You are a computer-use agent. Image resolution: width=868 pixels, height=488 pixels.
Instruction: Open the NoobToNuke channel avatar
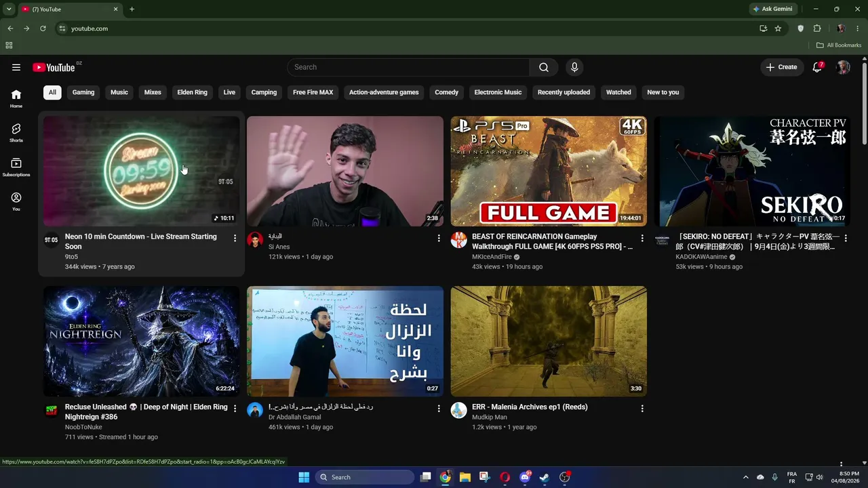(52, 410)
